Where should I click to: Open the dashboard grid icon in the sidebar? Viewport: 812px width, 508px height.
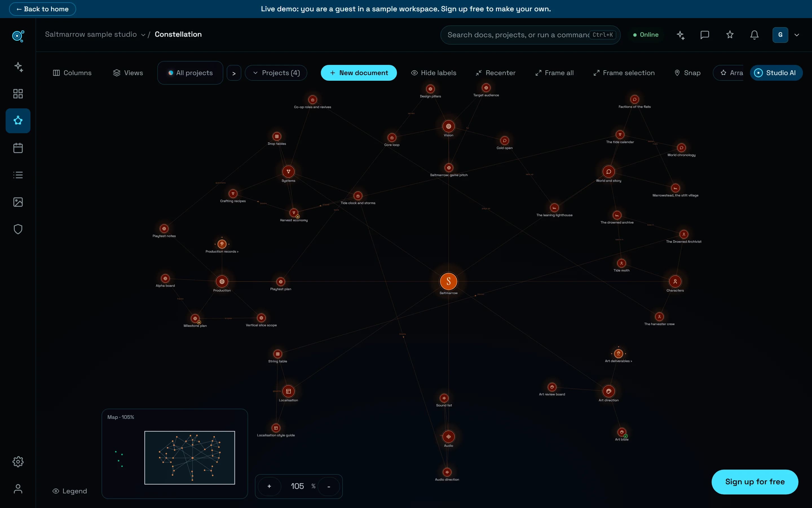click(x=18, y=94)
